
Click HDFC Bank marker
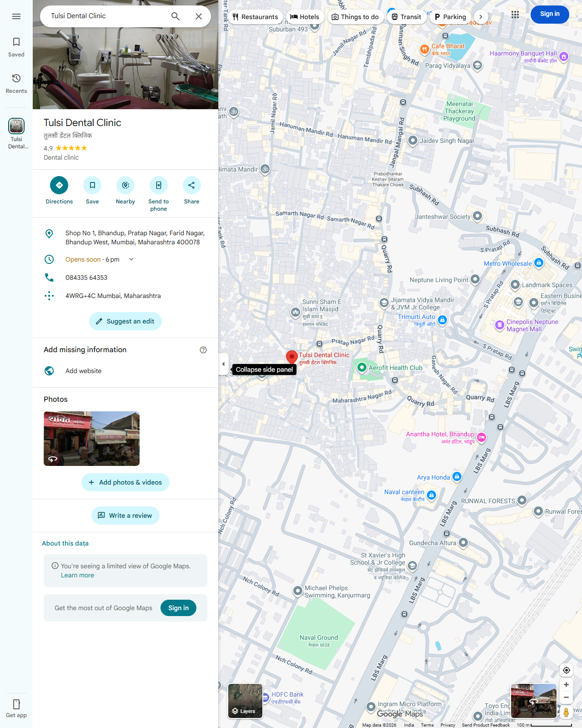[x=265, y=698]
